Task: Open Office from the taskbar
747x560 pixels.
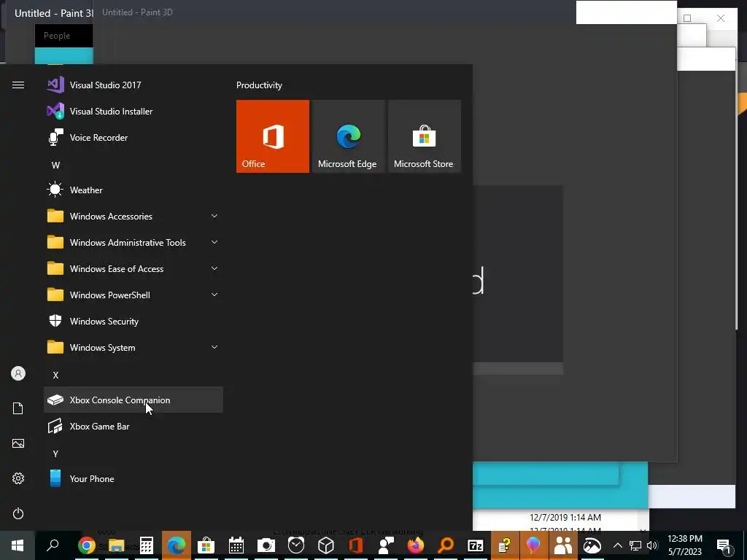Action: 356,545
